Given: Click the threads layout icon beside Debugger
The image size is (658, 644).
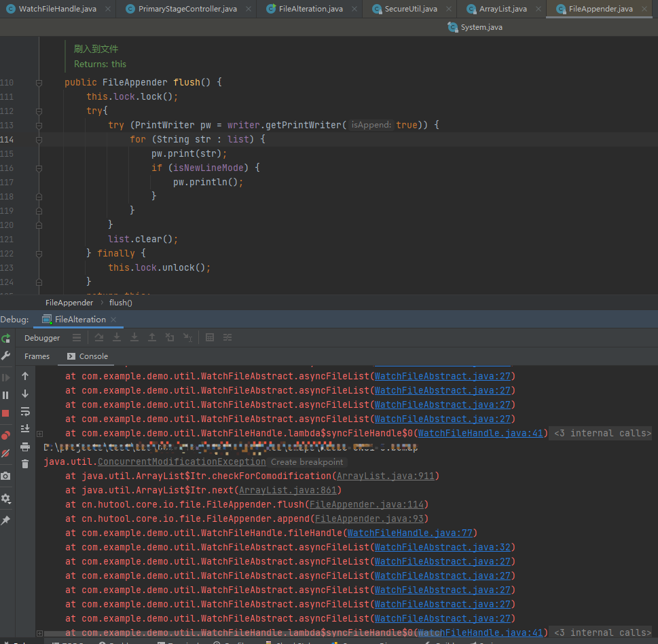Looking at the screenshot, I should coord(76,337).
